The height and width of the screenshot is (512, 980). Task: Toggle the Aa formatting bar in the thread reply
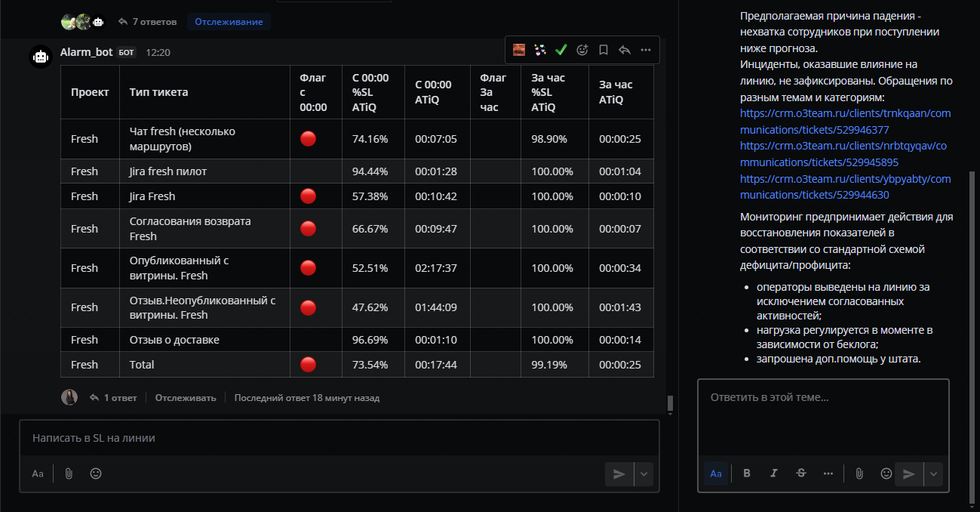pos(716,473)
